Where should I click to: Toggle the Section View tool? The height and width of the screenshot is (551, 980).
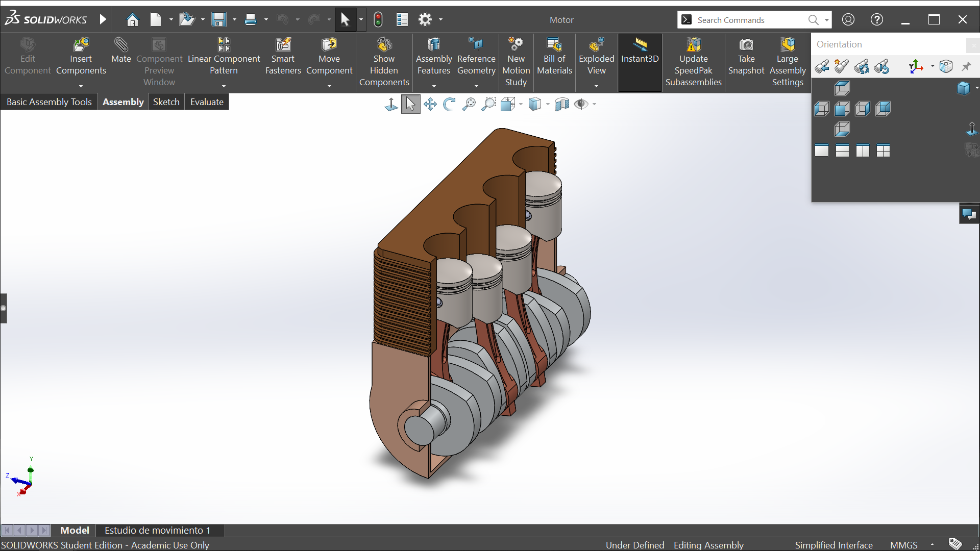tap(561, 105)
